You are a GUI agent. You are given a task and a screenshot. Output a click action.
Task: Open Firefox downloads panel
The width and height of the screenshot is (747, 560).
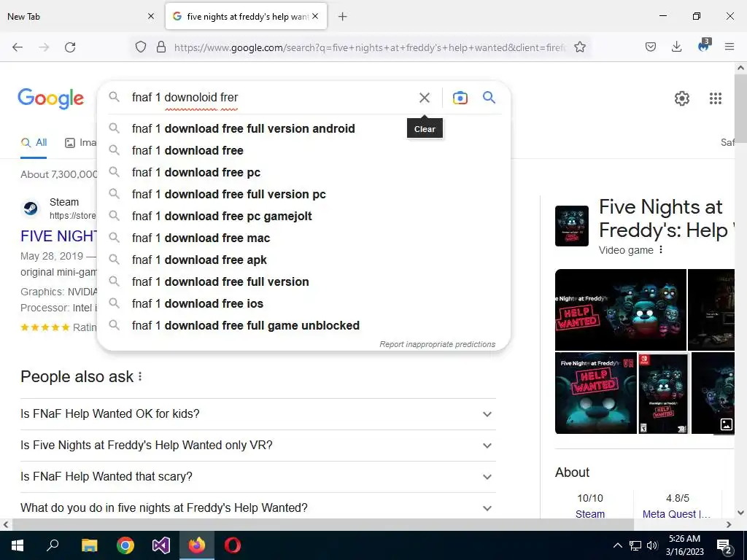click(x=676, y=47)
